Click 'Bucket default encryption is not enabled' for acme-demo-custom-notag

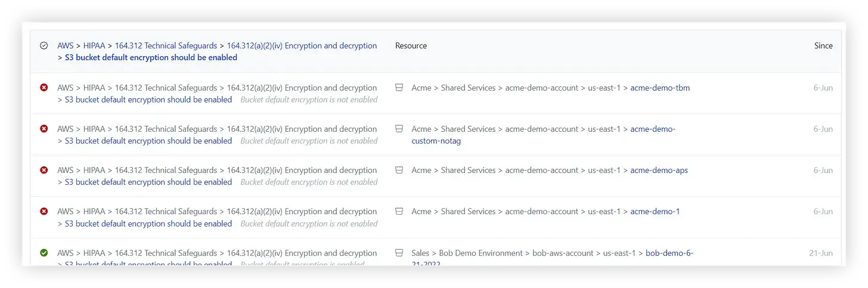coord(309,141)
